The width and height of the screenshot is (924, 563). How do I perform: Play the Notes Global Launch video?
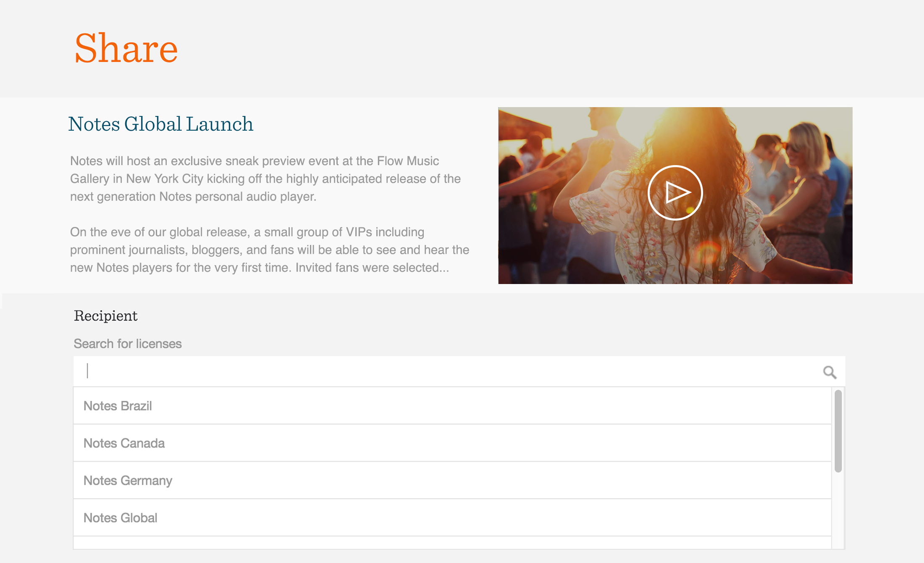(x=675, y=193)
